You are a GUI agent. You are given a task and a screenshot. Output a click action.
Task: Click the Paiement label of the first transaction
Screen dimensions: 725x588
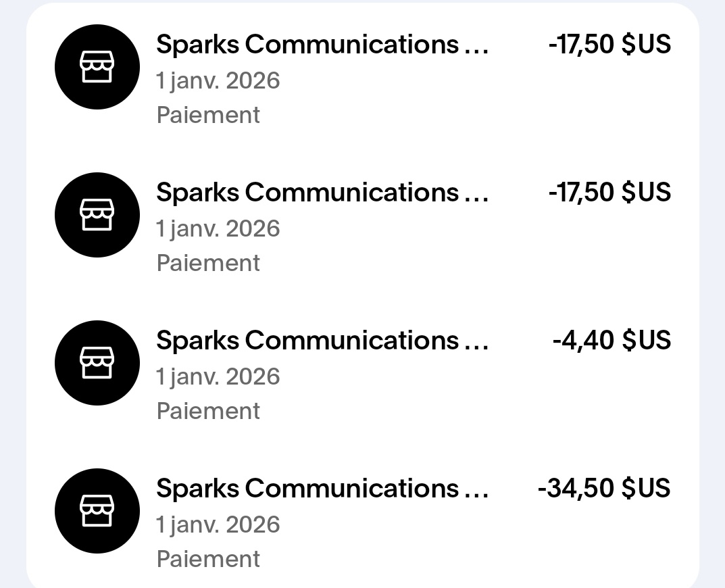[x=208, y=115]
